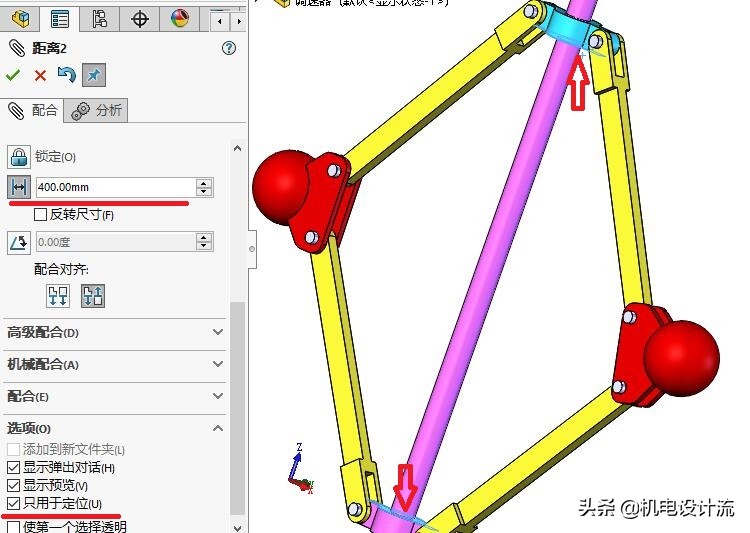Click the property panel scrollbar thumb
The image size is (750, 533).
(237, 409)
